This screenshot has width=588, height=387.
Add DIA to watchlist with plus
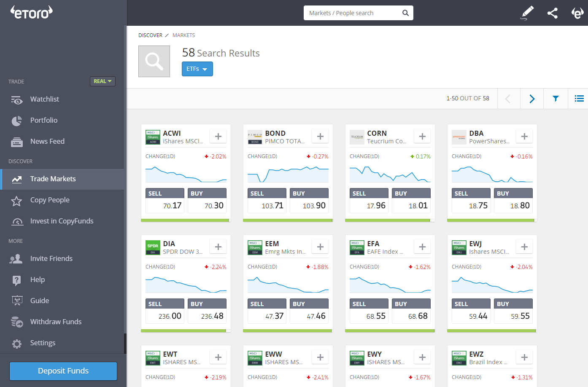coord(218,247)
